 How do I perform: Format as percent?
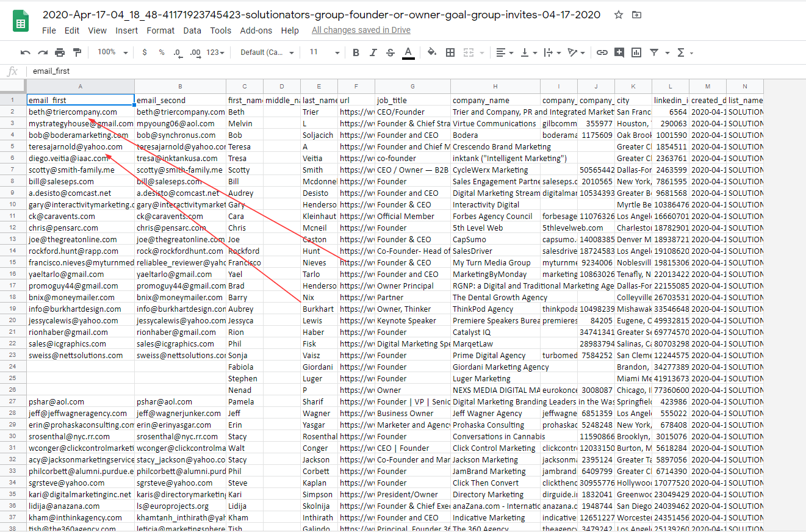pos(162,52)
